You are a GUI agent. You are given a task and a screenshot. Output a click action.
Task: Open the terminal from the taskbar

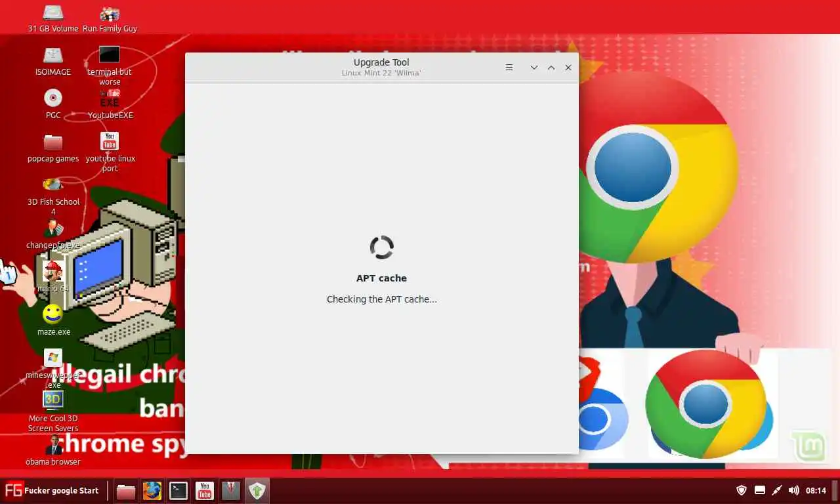coord(178,490)
